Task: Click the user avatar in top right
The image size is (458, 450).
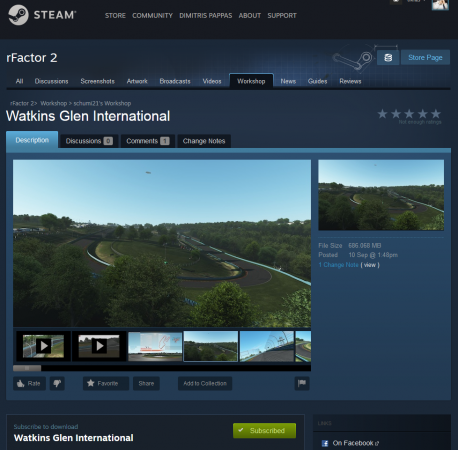Action: 440,5
